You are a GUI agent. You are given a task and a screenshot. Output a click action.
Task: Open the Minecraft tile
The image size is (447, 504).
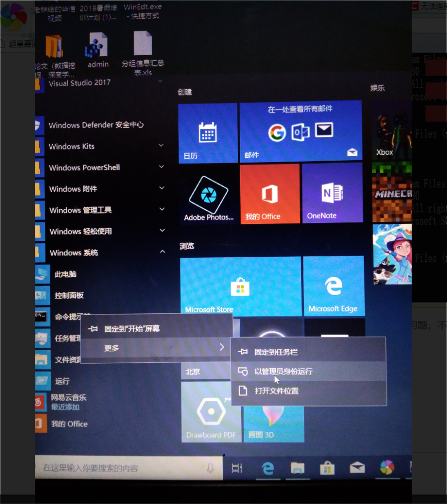(392, 192)
